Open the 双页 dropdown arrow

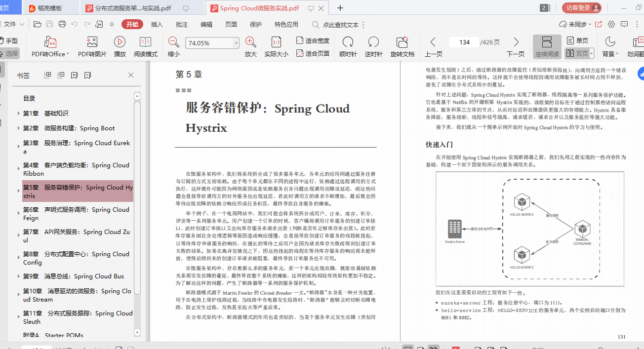point(591,54)
